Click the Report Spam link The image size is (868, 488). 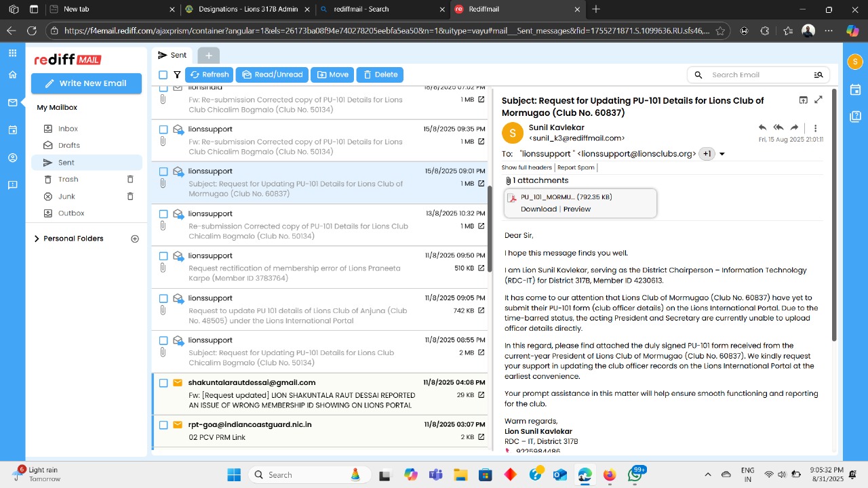pyautogui.click(x=576, y=167)
